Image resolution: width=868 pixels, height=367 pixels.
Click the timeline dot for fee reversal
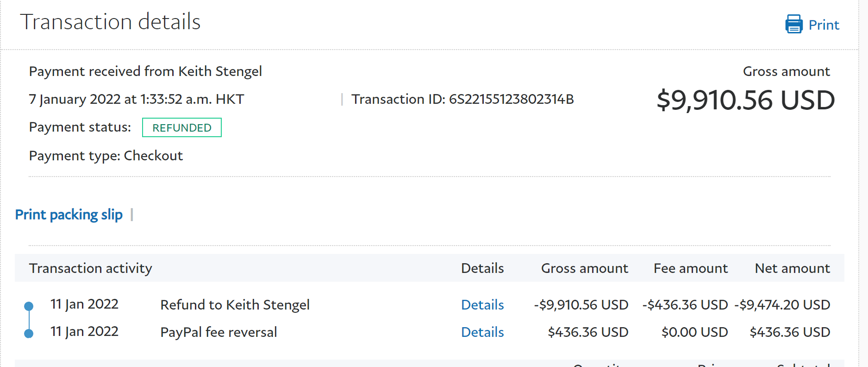[29, 334]
